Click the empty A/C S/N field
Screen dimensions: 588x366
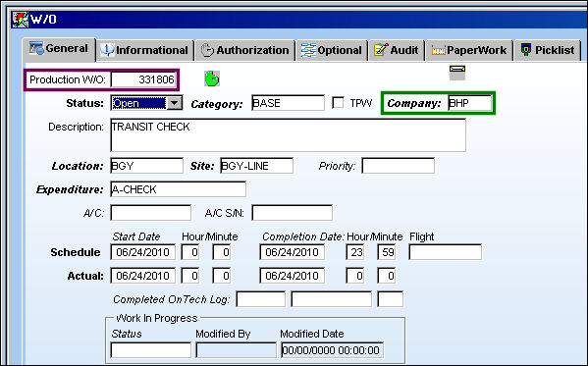point(292,213)
